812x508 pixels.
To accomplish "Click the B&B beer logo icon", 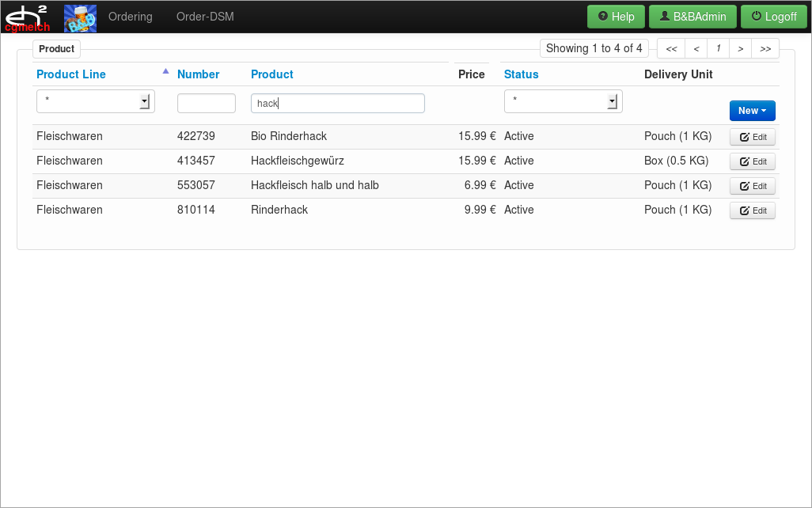I will 80,17.
